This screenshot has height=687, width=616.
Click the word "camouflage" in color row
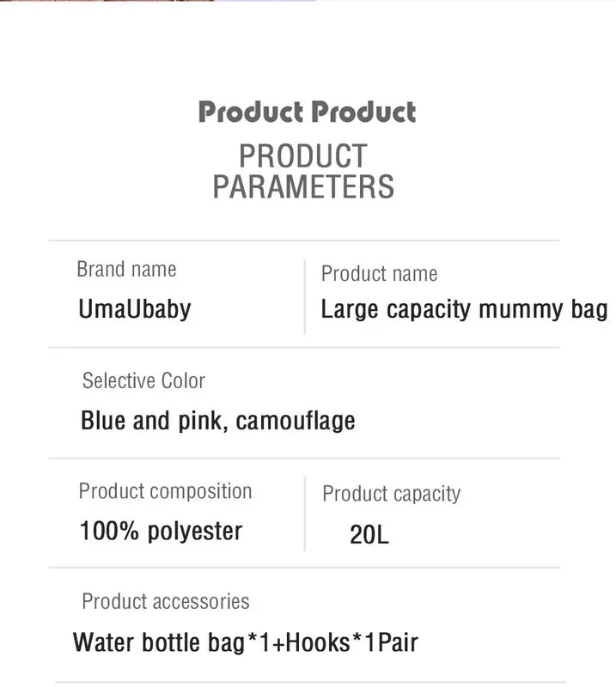point(296,422)
